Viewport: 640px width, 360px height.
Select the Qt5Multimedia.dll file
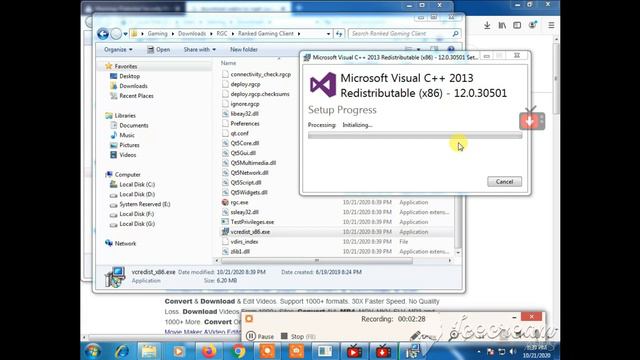[253, 162]
